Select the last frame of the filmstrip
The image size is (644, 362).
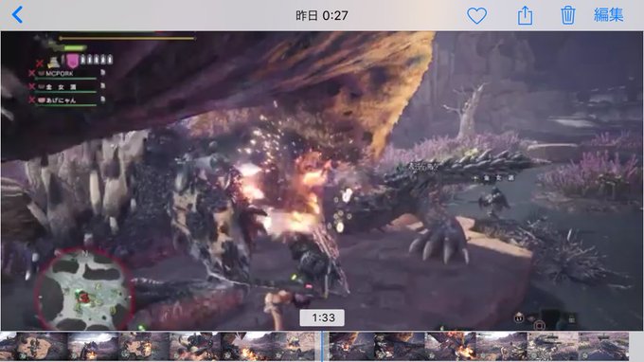point(603,347)
